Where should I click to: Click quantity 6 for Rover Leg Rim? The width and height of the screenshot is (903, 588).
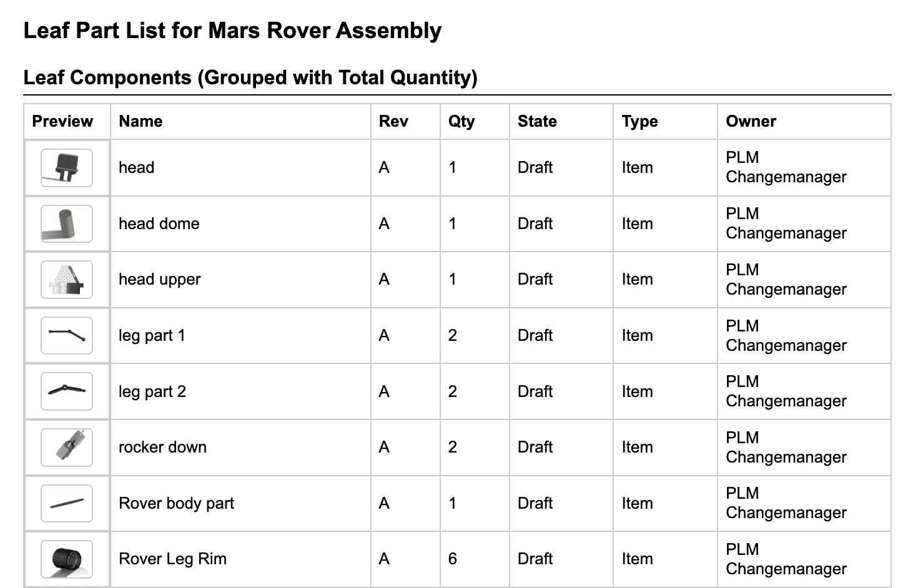(x=453, y=559)
